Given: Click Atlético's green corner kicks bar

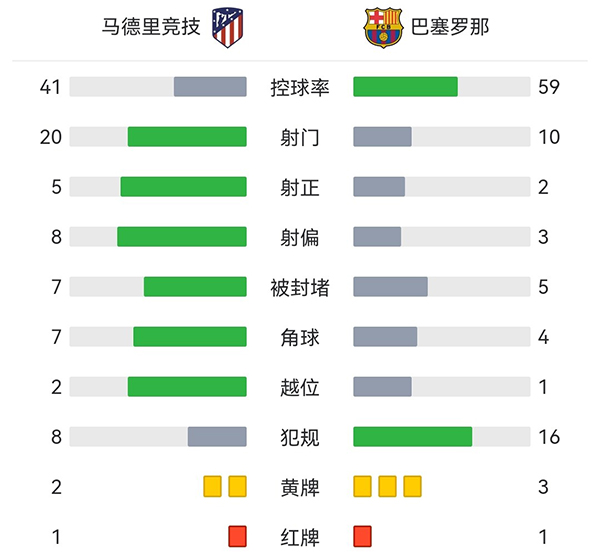Looking at the screenshot, I should [x=190, y=337].
